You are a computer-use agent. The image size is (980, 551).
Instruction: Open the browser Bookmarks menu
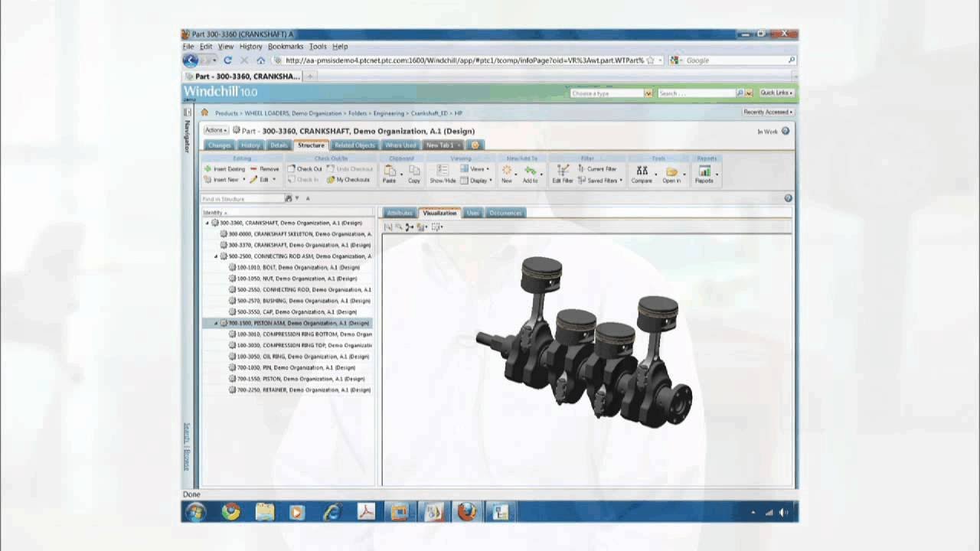286,47
